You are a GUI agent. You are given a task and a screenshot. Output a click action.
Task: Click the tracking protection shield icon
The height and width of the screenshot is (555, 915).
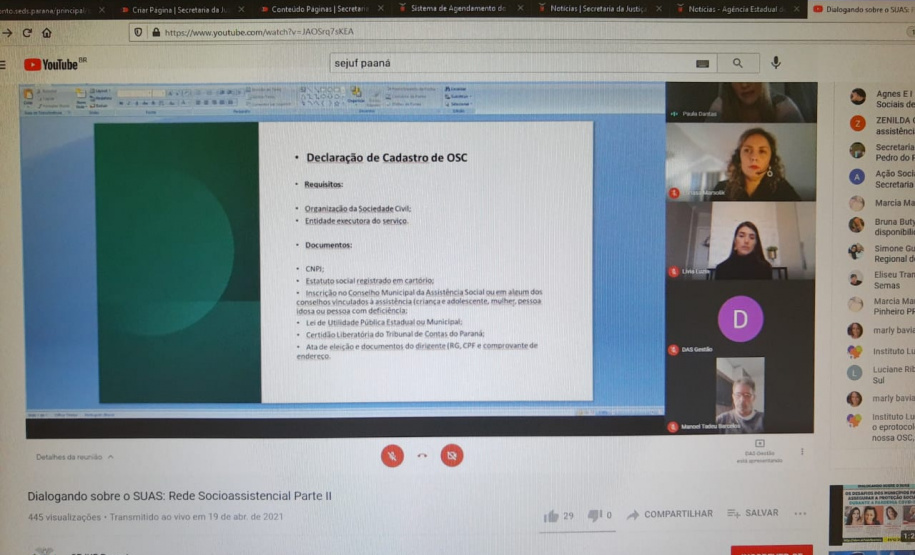coord(138,32)
